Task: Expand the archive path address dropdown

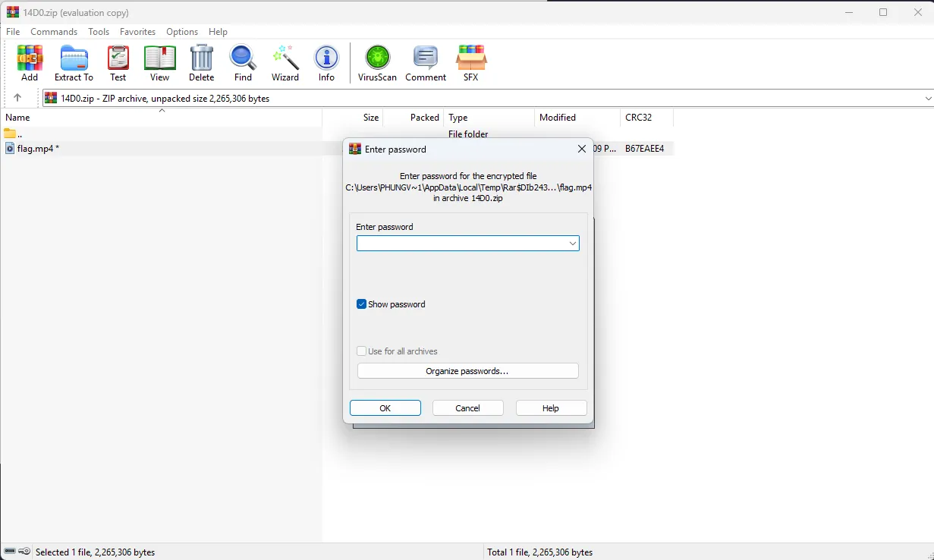Action: pos(928,99)
